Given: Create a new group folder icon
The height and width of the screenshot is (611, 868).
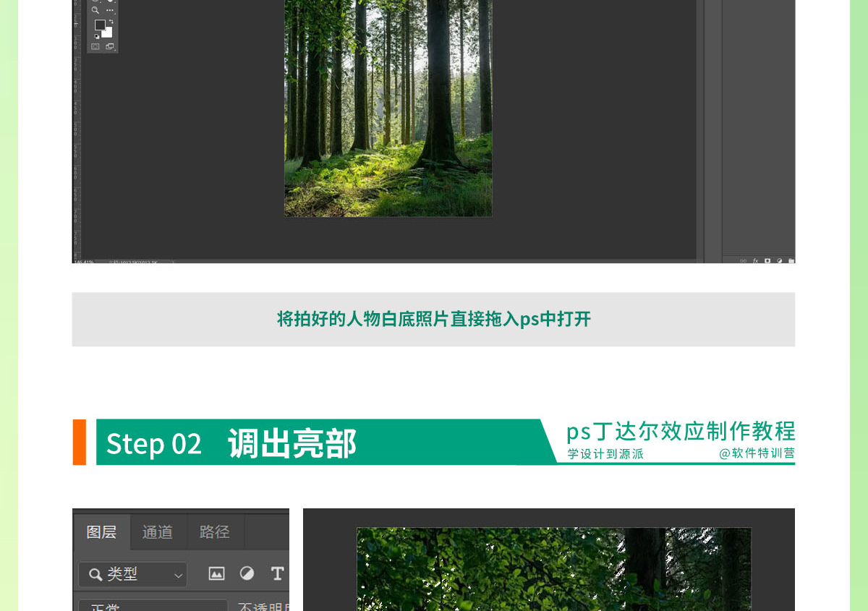Looking at the screenshot, I should (791, 260).
